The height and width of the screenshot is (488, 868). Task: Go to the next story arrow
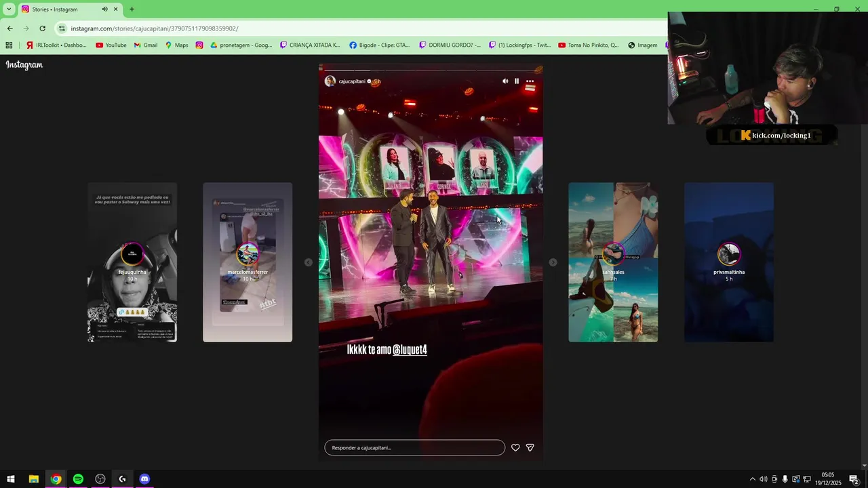pyautogui.click(x=553, y=262)
